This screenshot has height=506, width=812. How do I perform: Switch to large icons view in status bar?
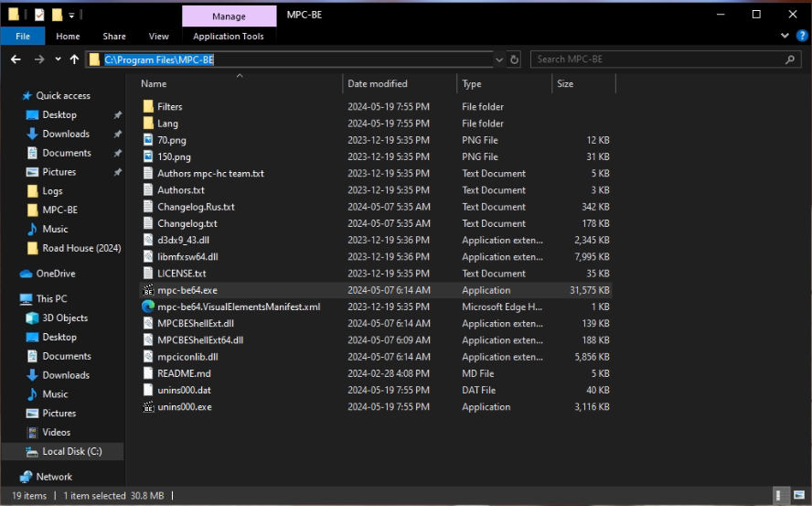[x=799, y=496]
